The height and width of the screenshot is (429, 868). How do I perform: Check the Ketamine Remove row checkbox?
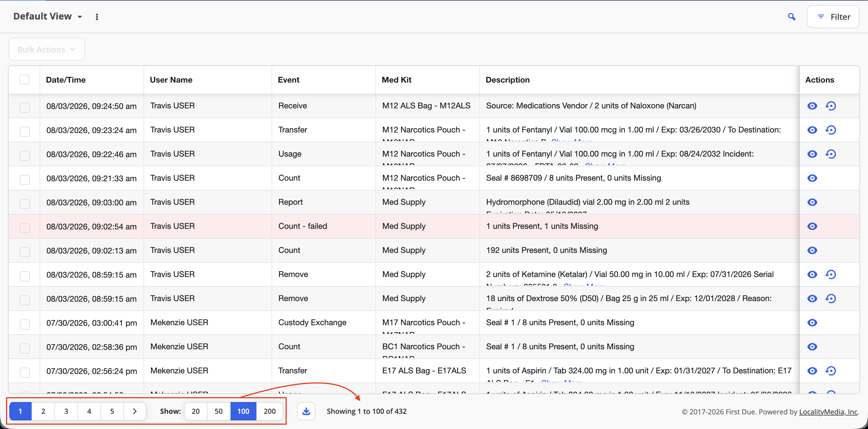pos(25,276)
